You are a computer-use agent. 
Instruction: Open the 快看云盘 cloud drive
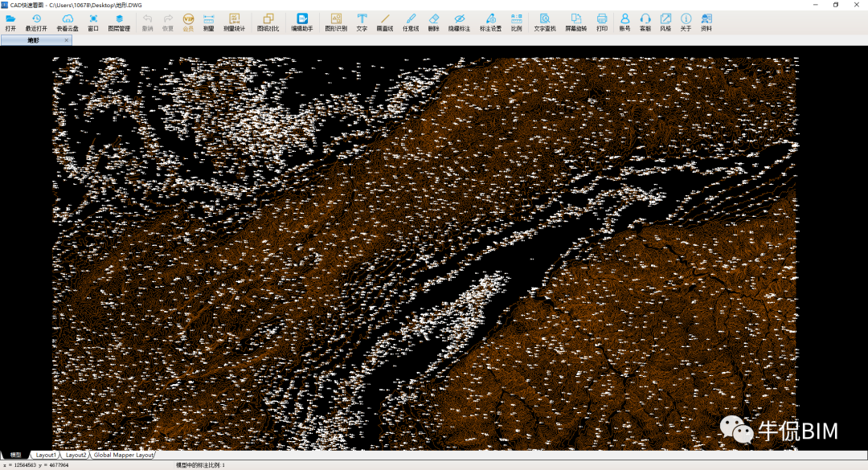click(68, 22)
